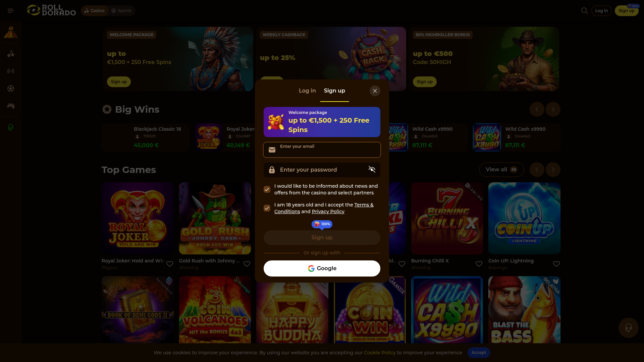Go to previous Top Games with left arrow

(x=537, y=170)
